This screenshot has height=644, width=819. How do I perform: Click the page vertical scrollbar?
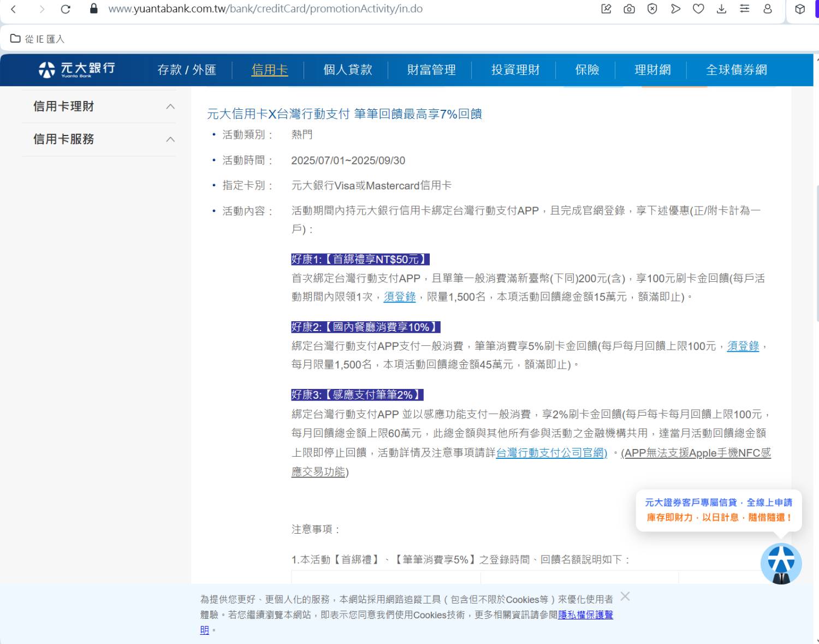pos(816,254)
